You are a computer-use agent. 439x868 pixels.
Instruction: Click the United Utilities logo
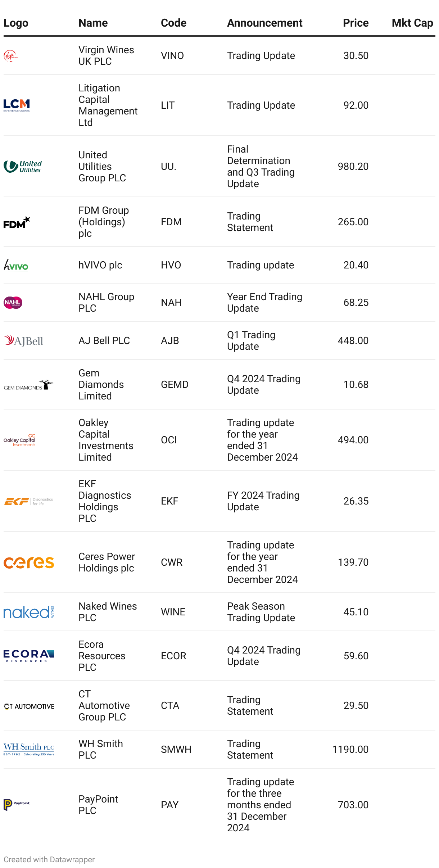point(23,166)
